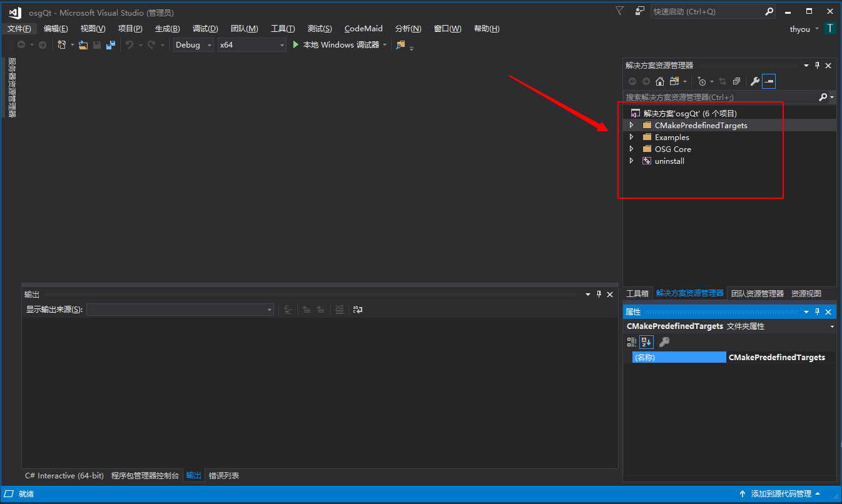Click the Home icon in Solution Explorer
The image size is (842, 504).
[660, 81]
